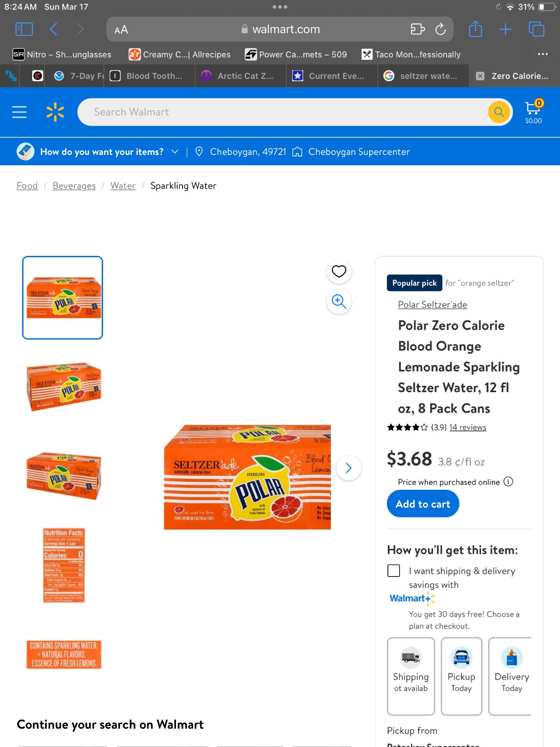Select the Delivery Today option
Viewport: 560px width, 747px height.
(x=511, y=676)
